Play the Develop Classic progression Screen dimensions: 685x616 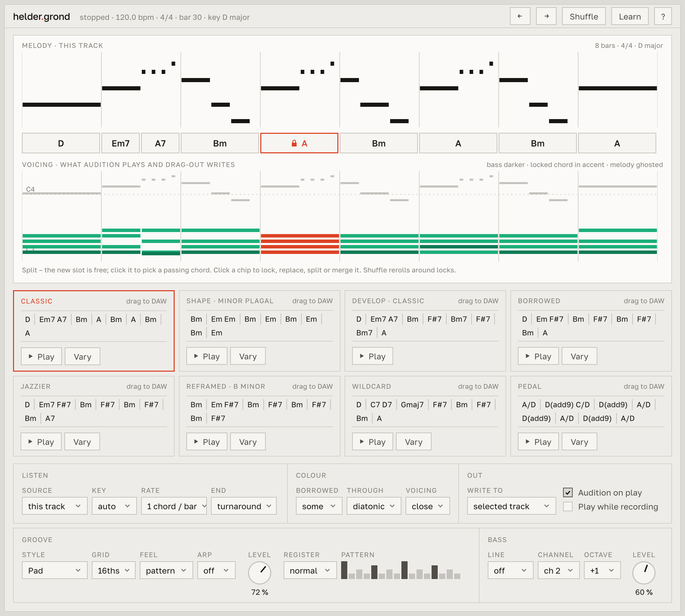373,356
